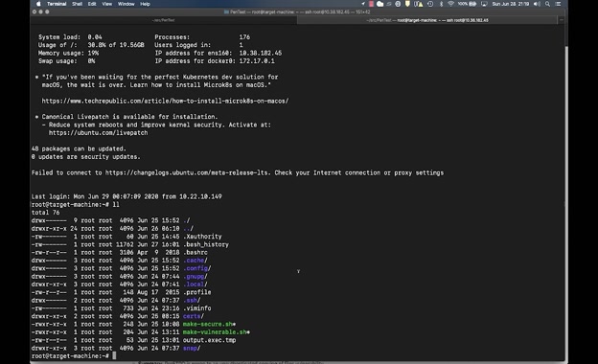This screenshot has width=598, height=364.
Task: Open the cloud status menu icon
Action: 379,4
